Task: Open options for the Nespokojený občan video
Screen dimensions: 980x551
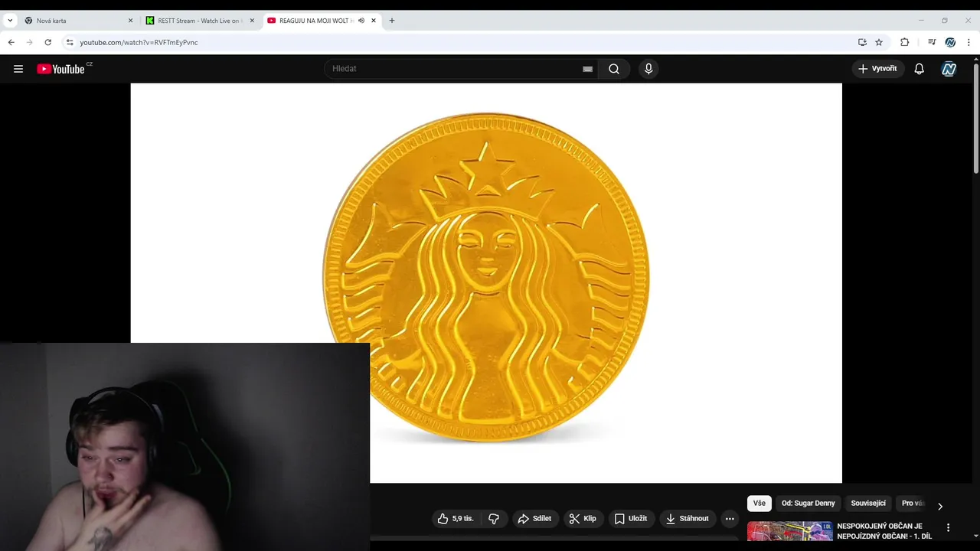Action: (x=948, y=527)
